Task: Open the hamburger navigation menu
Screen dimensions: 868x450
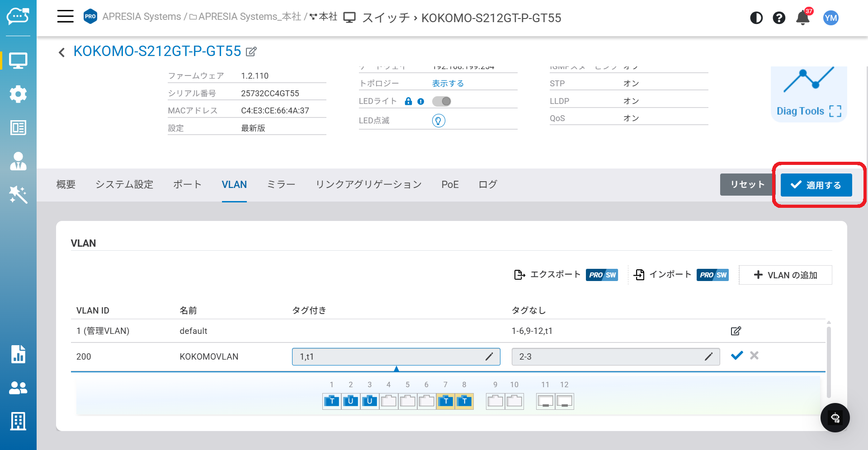Action: (65, 17)
